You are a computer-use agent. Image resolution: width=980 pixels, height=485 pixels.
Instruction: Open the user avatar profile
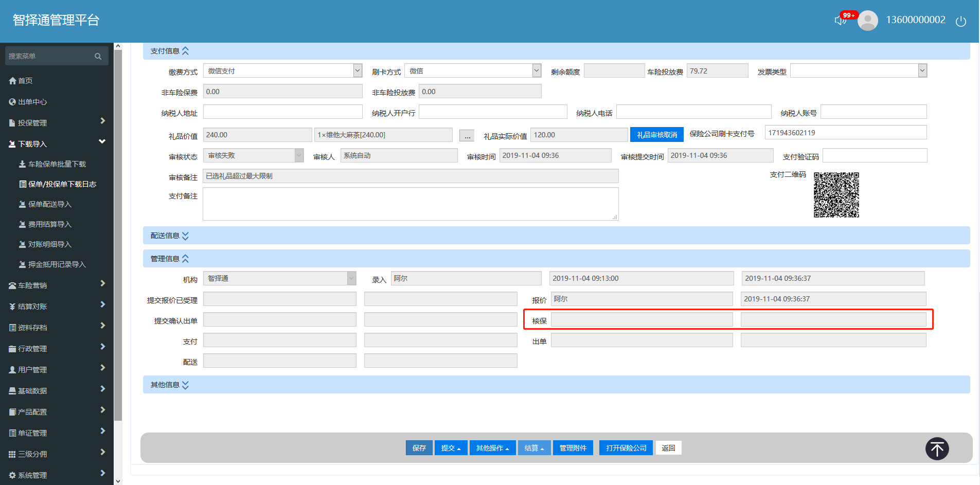(x=868, y=21)
